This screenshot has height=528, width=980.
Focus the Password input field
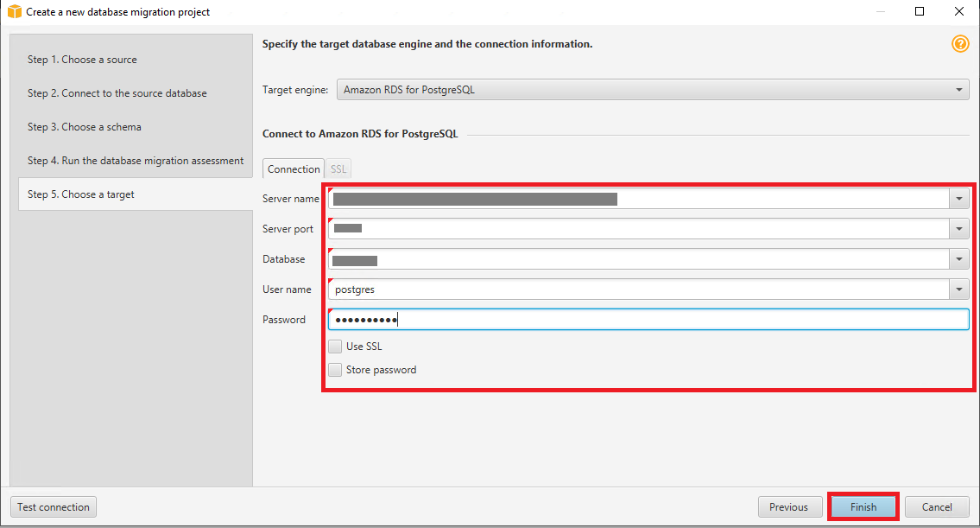coord(648,320)
